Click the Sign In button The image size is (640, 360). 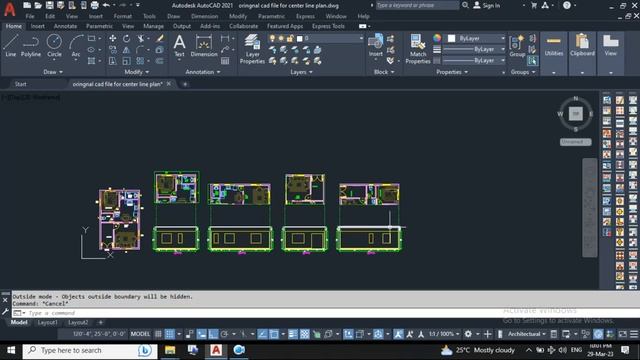487,5
